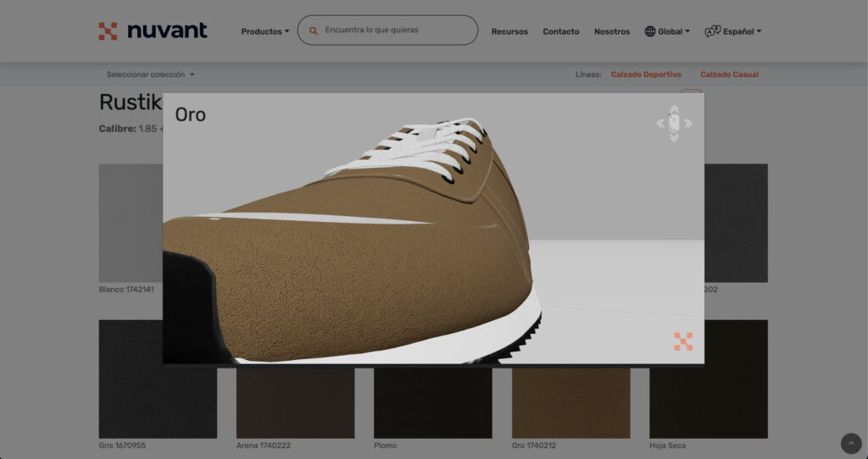Open the Productos dropdown menu
This screenshot has width=868, height=459.
point(264,31)
